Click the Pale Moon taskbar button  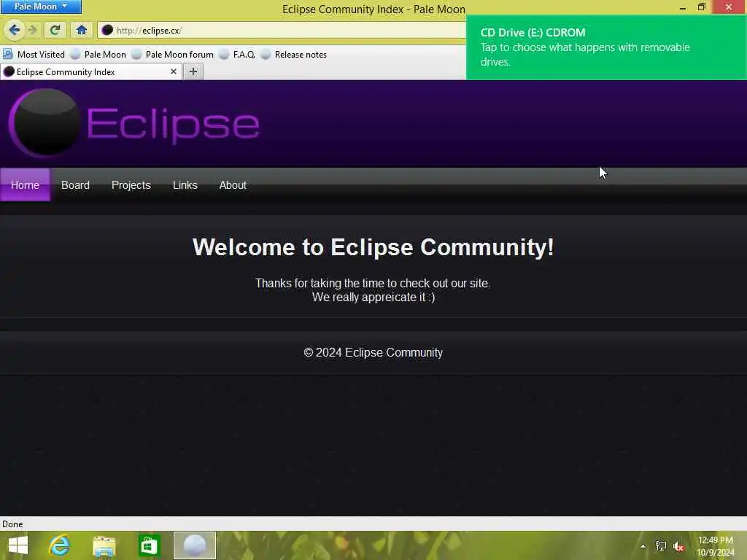pos(194,545)
